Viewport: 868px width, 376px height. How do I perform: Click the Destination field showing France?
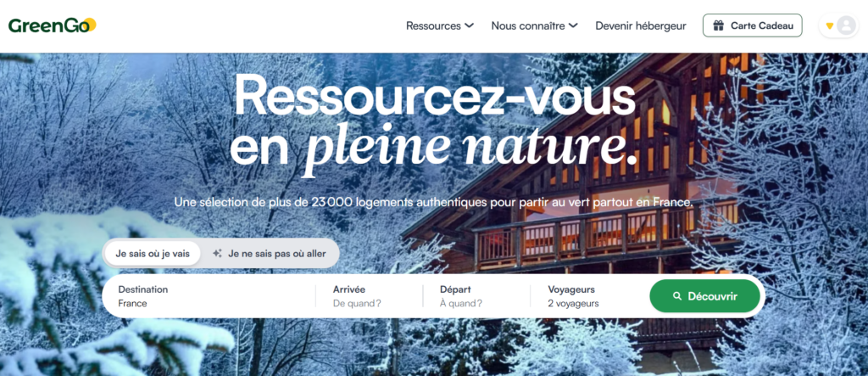pos(210,296)
